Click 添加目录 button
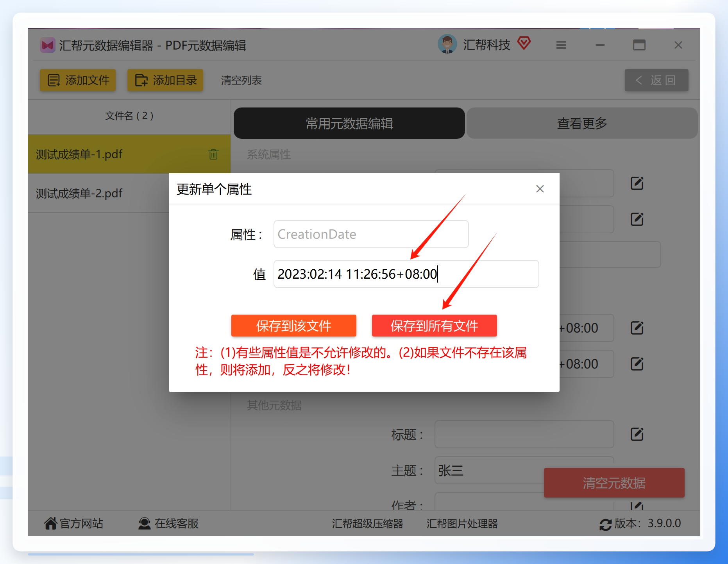This screenshot has width=728, height=564. click(165, 80)
